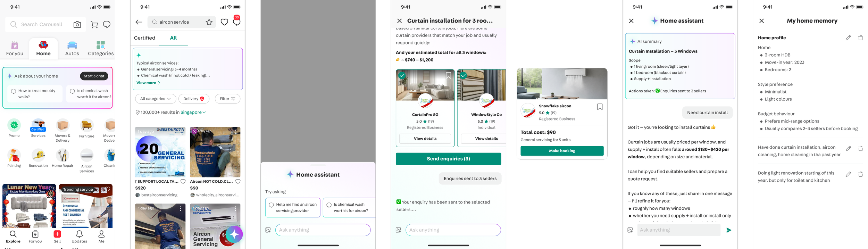Open the Autos tab
868x249 pixels.
tap(72, 49)
